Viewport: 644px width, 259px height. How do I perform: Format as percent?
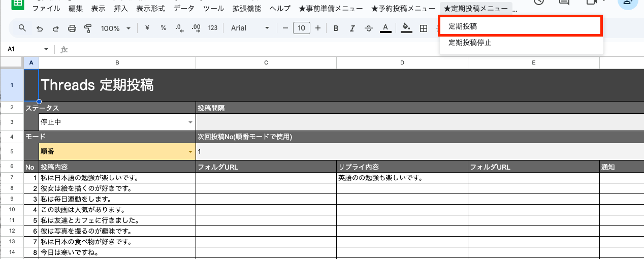coord(164,28)
